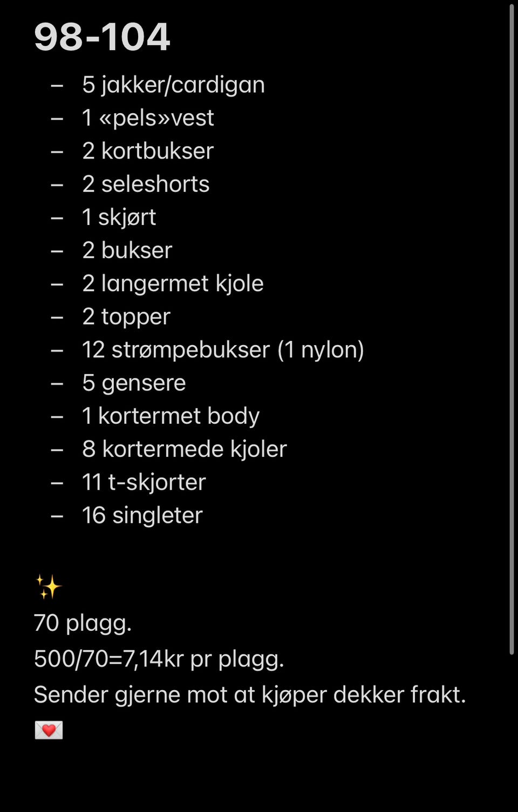Click the 98-104 heading
The width and height of the screenshot is (518, 812).
[x=102, y=37]
